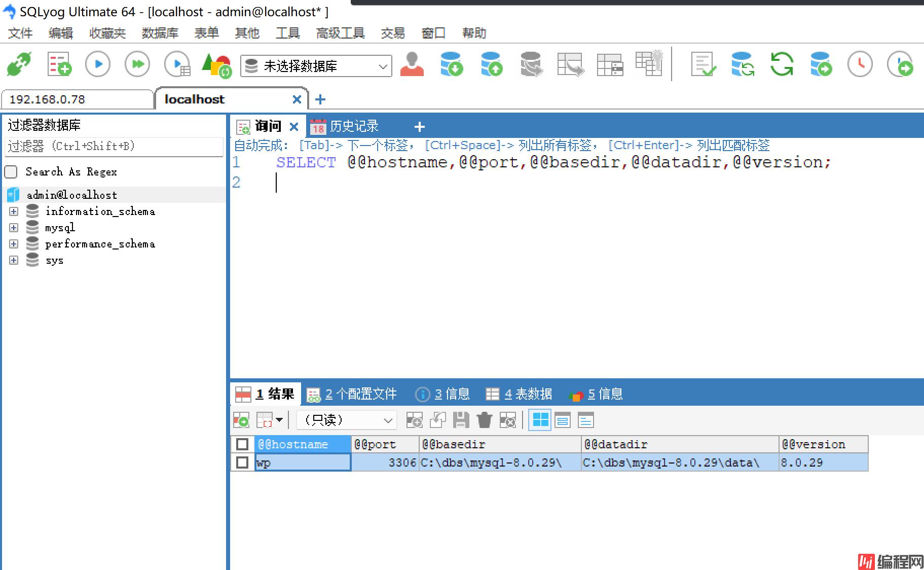The image size is (924, 570).
Task: Open the 3 信息 result tab
Action: point(442,394)
